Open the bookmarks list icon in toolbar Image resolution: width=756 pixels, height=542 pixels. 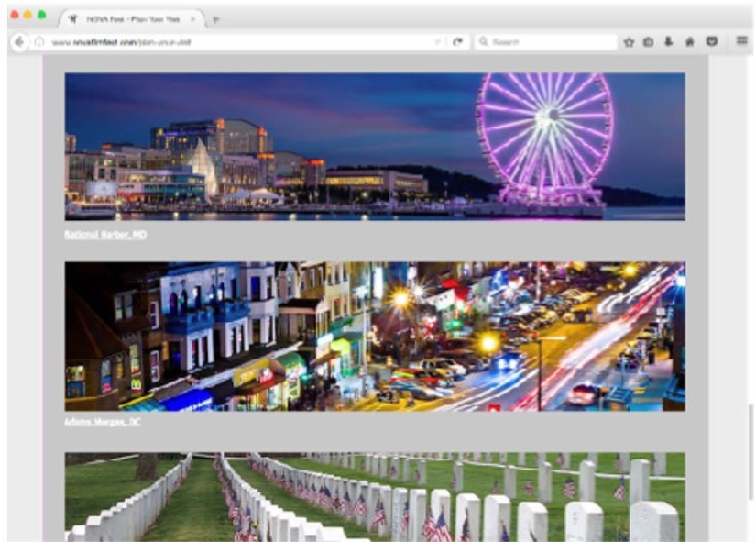[649, 42]
